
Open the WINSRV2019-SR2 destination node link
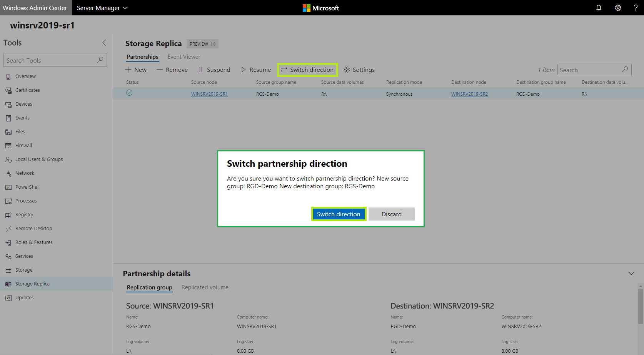pyautogui.click(x=469, y=94)
